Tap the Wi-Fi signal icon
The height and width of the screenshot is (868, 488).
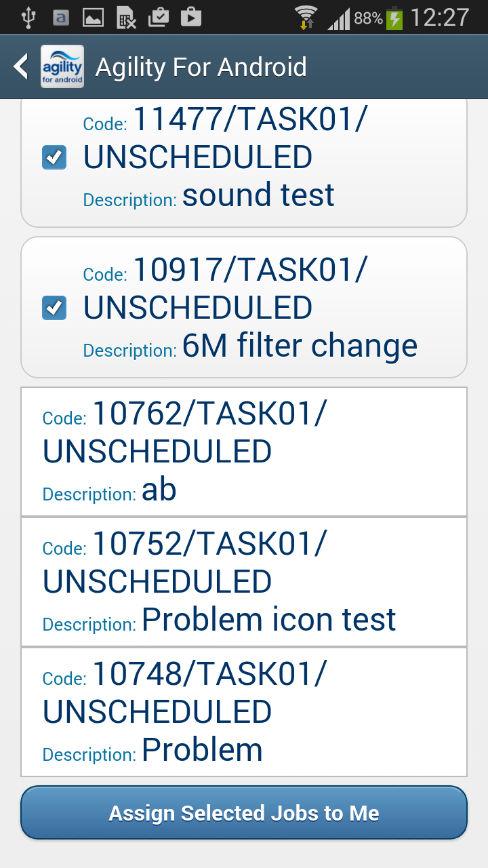(306, 18)
